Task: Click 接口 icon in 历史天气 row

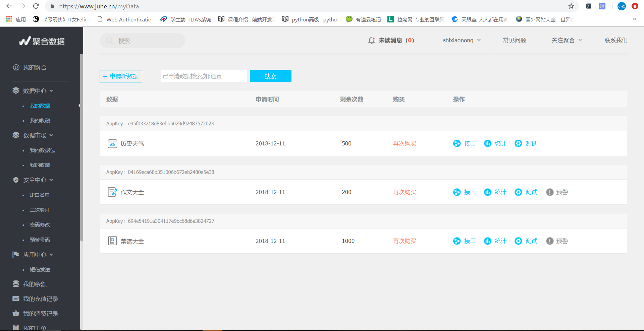Action: pos(457,143)
